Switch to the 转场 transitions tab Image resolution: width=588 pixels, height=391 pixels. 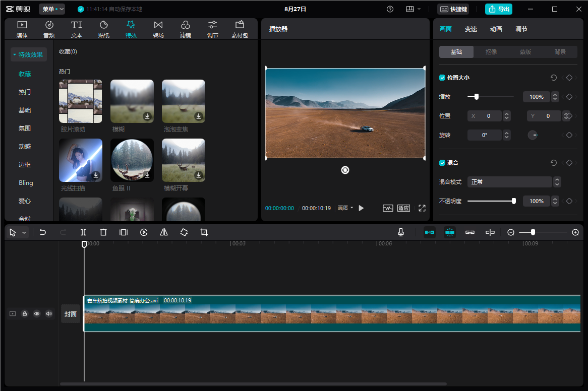pyautogui.click(x=158, y=29)
